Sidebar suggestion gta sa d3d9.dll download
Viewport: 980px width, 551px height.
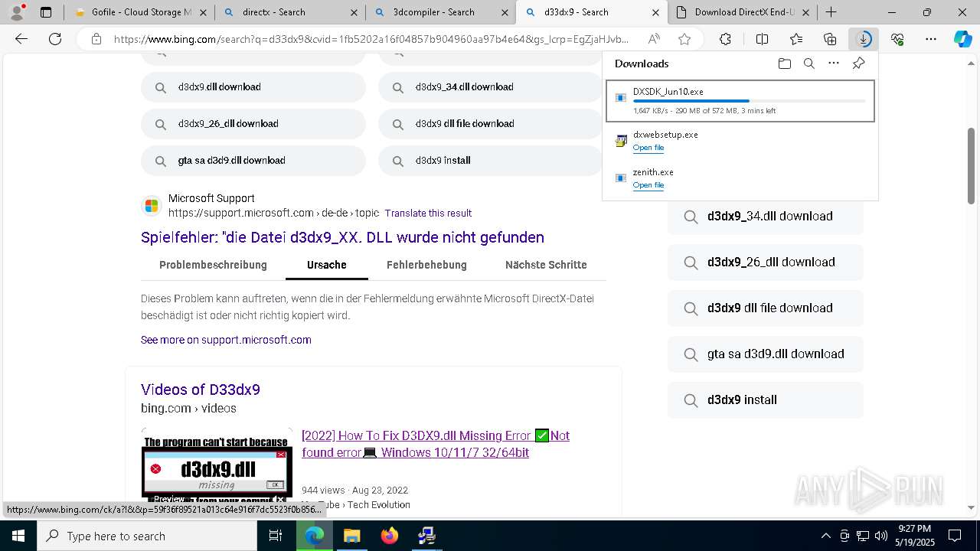tap(766, 354)
